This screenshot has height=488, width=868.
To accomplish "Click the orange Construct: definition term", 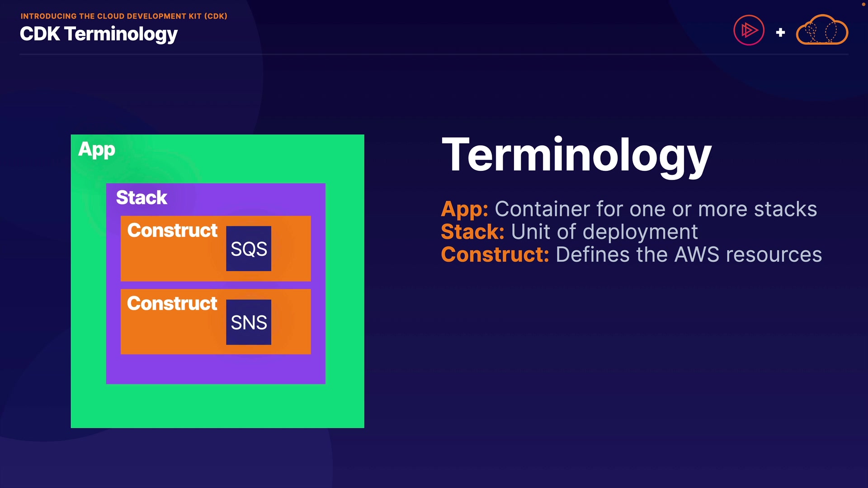I will [495, 254].
